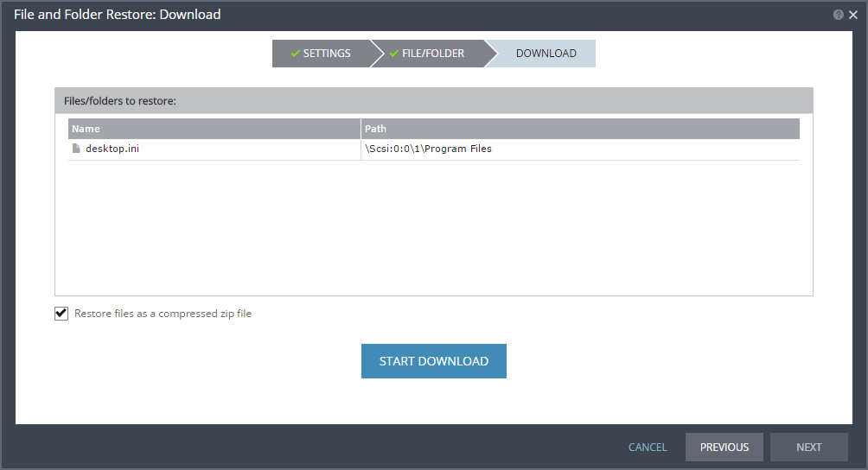Click the Files/folders to restore heading
Image resolution: width=868 pixels, height=470 pixels.
[x=120, y=100]
